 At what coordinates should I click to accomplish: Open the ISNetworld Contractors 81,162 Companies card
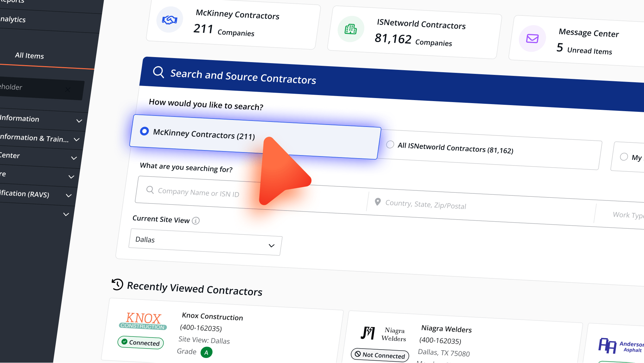point(414,33)
